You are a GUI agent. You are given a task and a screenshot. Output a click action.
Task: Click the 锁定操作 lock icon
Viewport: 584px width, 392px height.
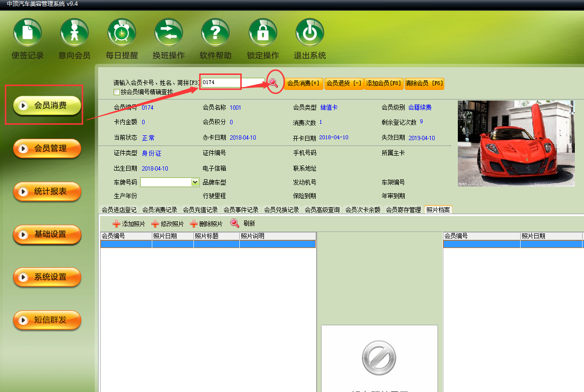[263, 32]
